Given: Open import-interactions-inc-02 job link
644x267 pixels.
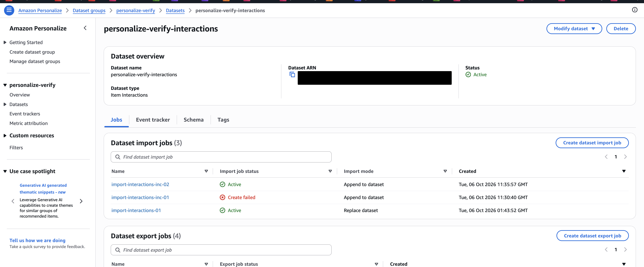Looking at the screenshot, I should point(140,185).
